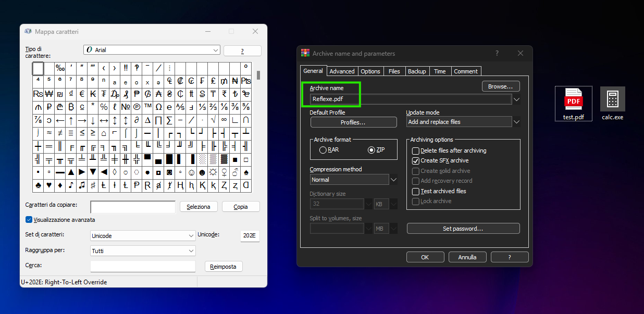Select the euro € symbol cell

(82, 94)
